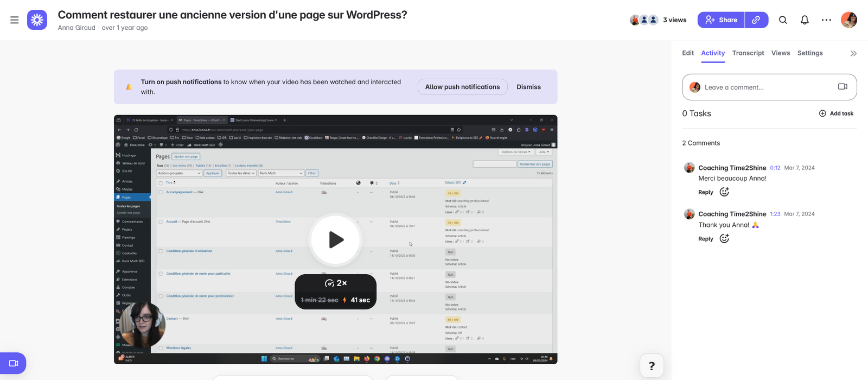868x380 pixels.
Task: Click the author name 'Anna Giraud'
Action: 76,28
